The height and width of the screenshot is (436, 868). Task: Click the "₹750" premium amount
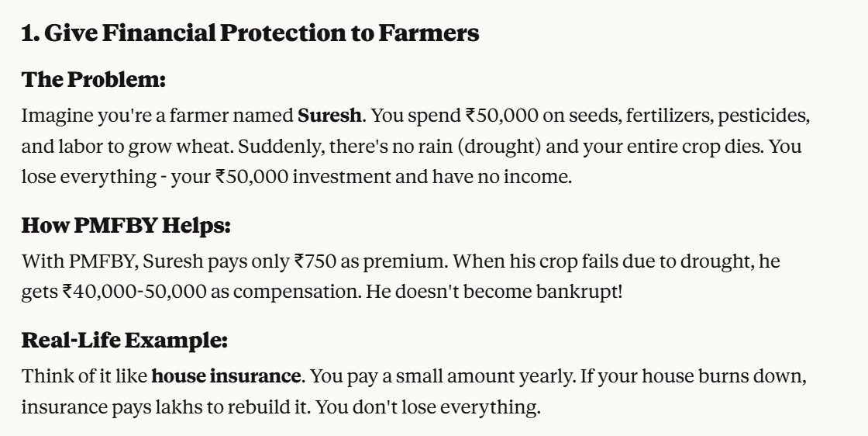point(315,262)
